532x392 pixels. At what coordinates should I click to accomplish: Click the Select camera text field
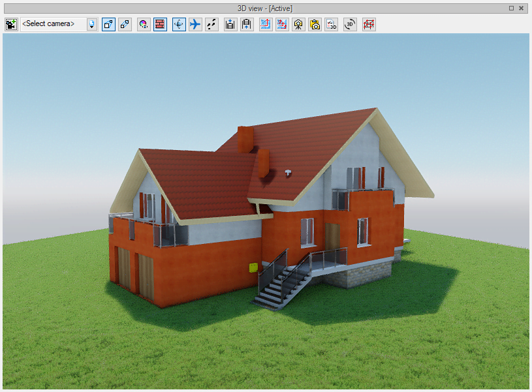(x=54, y=24)
